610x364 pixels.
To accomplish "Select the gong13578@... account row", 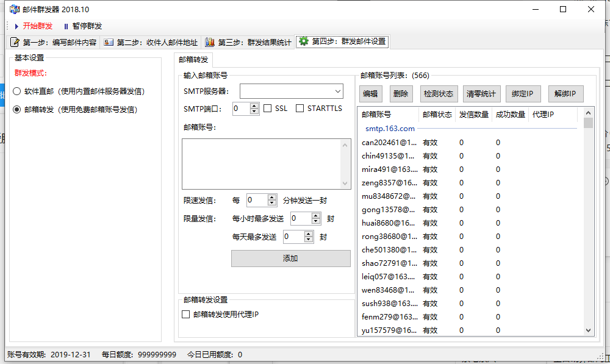I will click(x=467, y=210).
